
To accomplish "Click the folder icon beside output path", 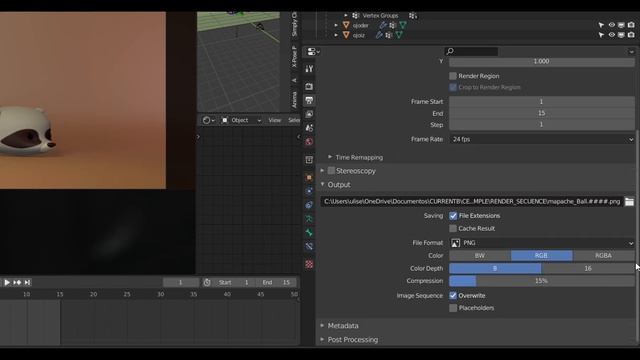I will point(629,202).
